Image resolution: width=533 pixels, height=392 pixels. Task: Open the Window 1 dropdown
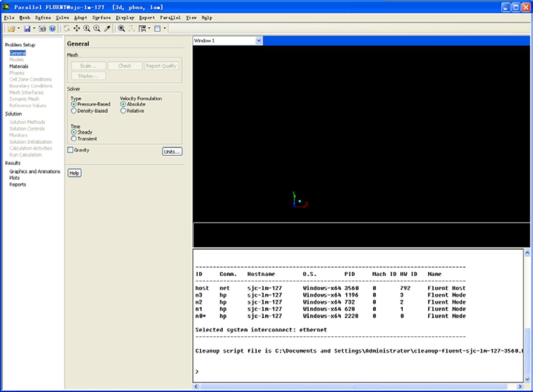(x=259, y=41)
